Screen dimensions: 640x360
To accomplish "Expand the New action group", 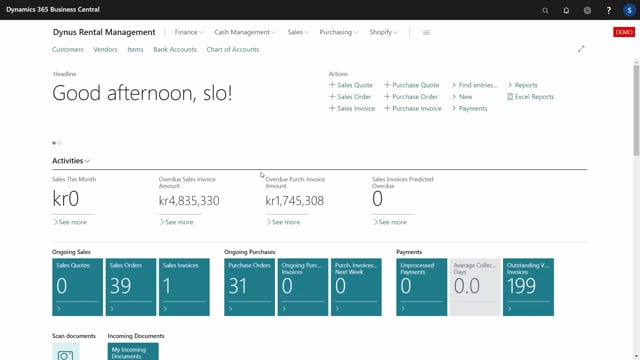I will point(462,97).
